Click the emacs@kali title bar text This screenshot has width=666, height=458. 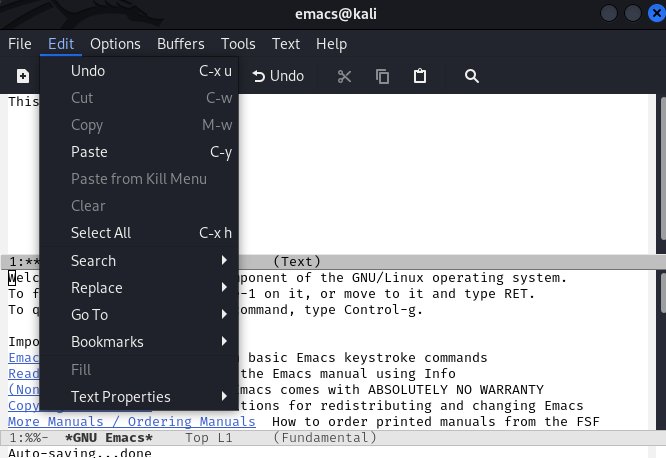point(336,14)
